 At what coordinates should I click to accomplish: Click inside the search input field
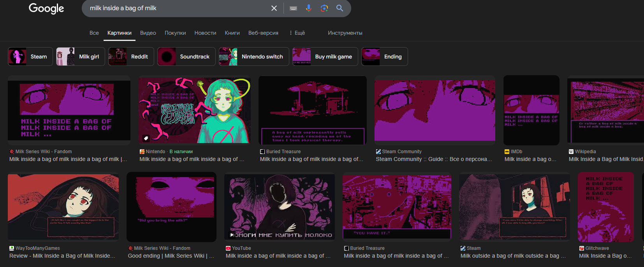tap(175, 8)
